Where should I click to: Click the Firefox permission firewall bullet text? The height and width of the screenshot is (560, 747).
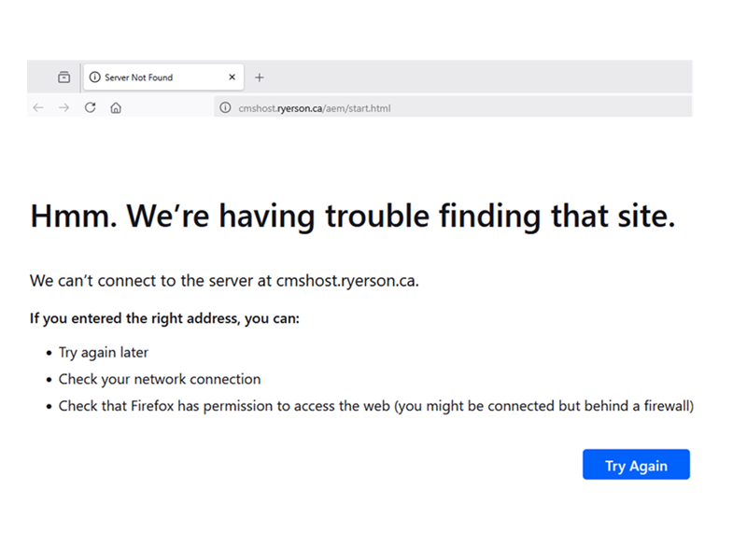click(375, 406)
